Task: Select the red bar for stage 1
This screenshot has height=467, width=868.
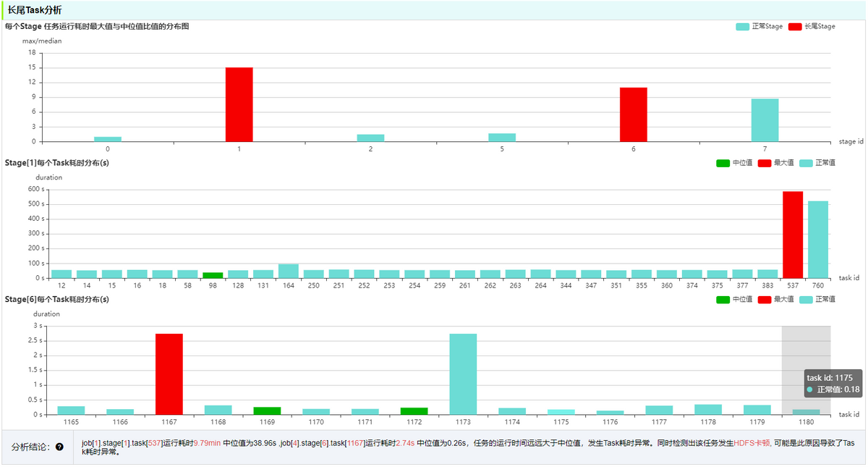Action: click(x=239, y=104)
